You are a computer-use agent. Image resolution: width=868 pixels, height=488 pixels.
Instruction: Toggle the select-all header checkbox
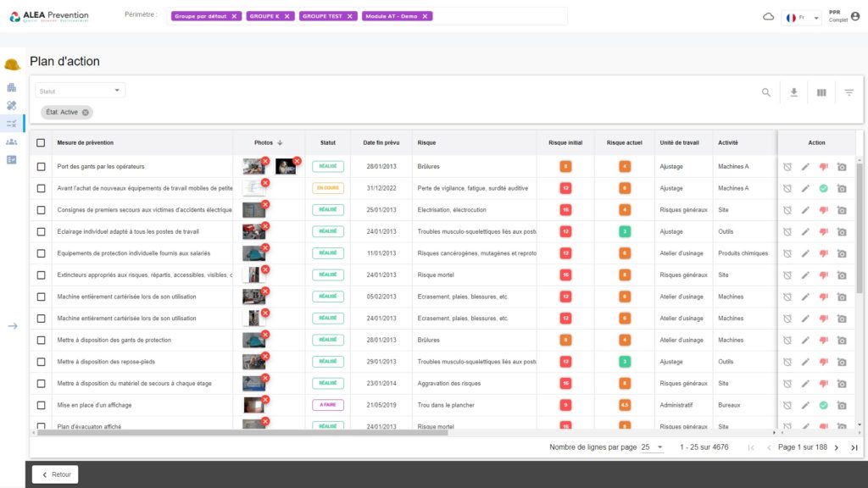tap(41, 142)
